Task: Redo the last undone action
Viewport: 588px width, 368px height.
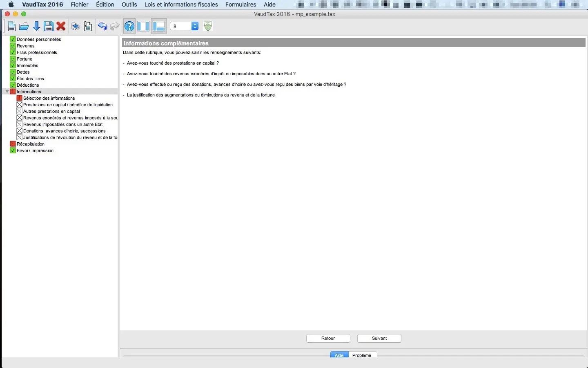Action: click(x=115, y=27)
